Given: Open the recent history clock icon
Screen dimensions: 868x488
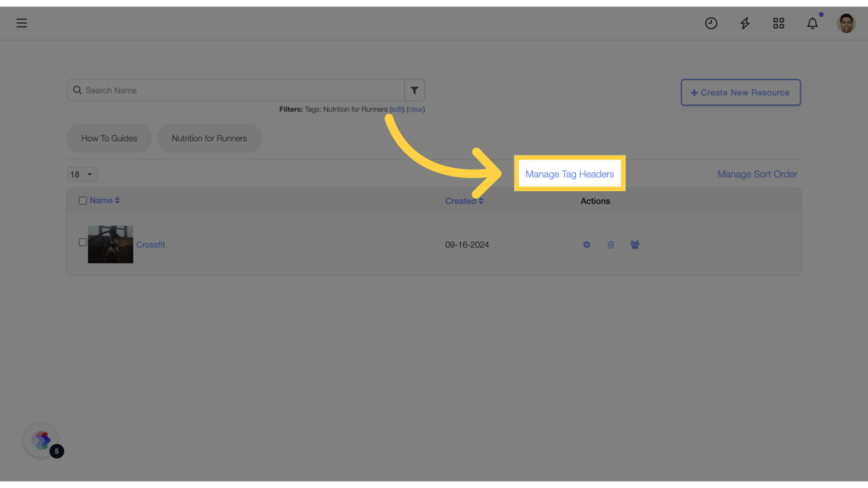Looking at the screenshot, I should [x=711, y=23].
